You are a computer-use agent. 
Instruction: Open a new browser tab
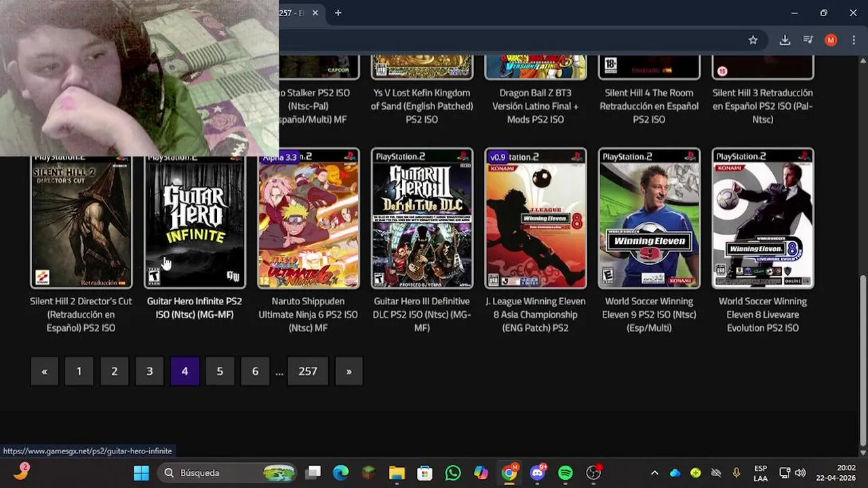point(338,13)
